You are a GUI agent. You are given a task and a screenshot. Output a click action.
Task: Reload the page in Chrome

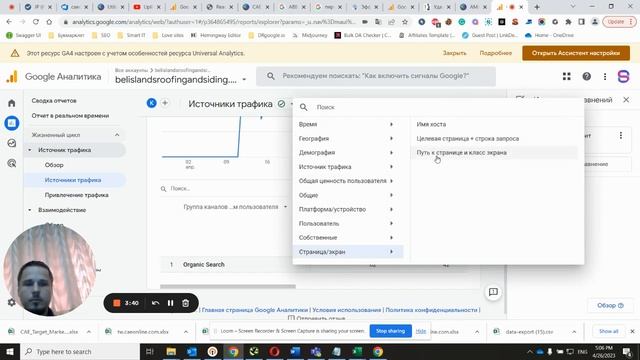[x=36, y=22]
